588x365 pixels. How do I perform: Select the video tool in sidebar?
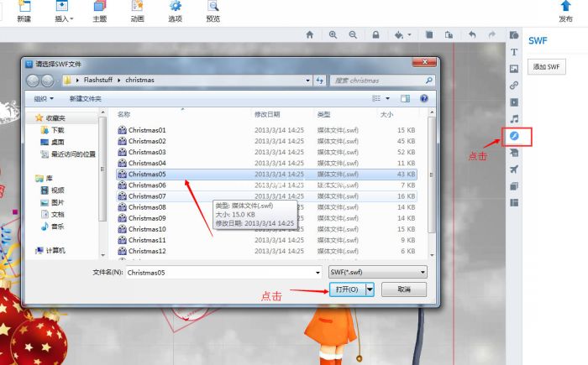point(514,102)
